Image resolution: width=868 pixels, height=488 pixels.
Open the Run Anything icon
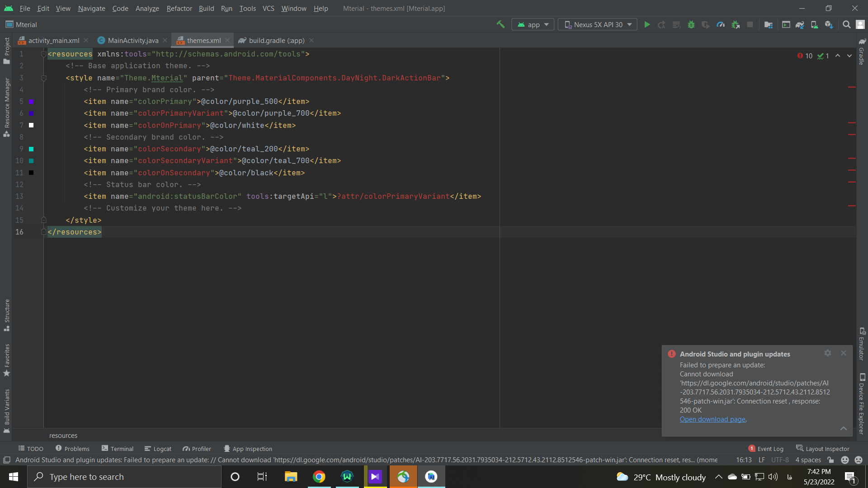coord(786,24)
